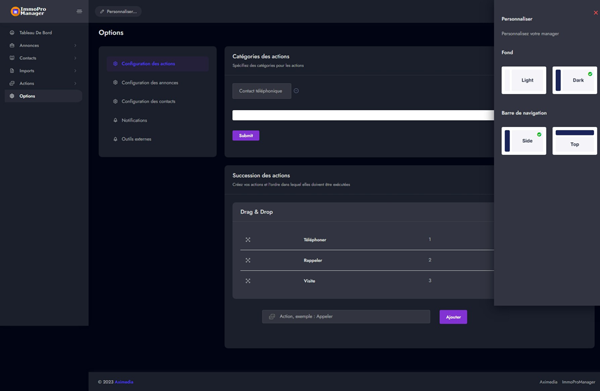Open the Aximedia link in footer right

pyautogui.click(x=548, y=382)
